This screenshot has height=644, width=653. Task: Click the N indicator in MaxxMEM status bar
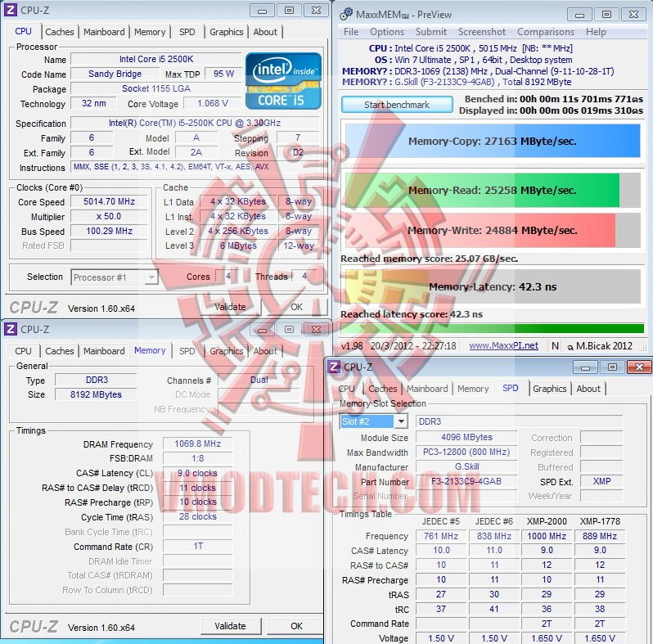(555, 346)
